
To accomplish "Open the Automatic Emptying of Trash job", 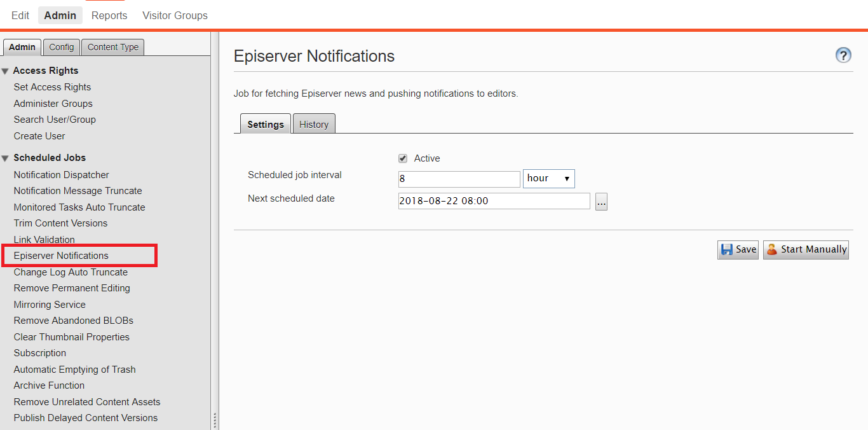I will 75,370.
